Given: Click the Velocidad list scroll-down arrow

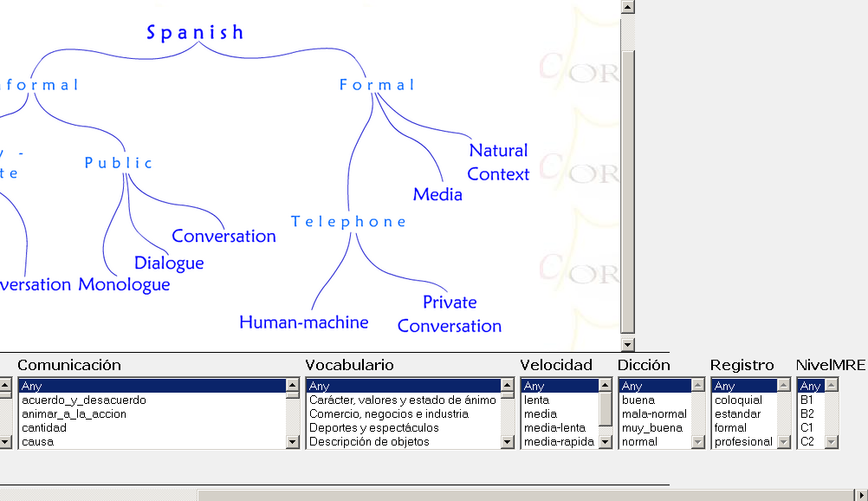Looking at the screenshot, I should coord(606,442).
